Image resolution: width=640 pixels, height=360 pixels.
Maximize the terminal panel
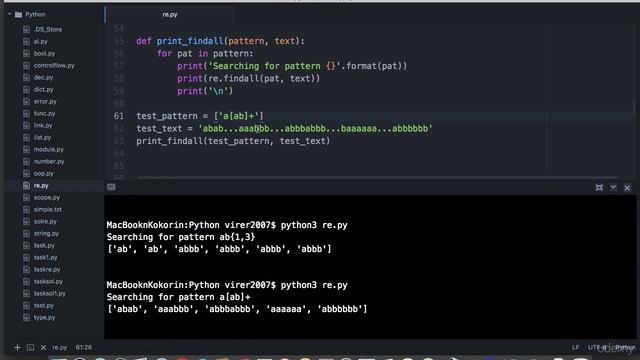(599, 187)
